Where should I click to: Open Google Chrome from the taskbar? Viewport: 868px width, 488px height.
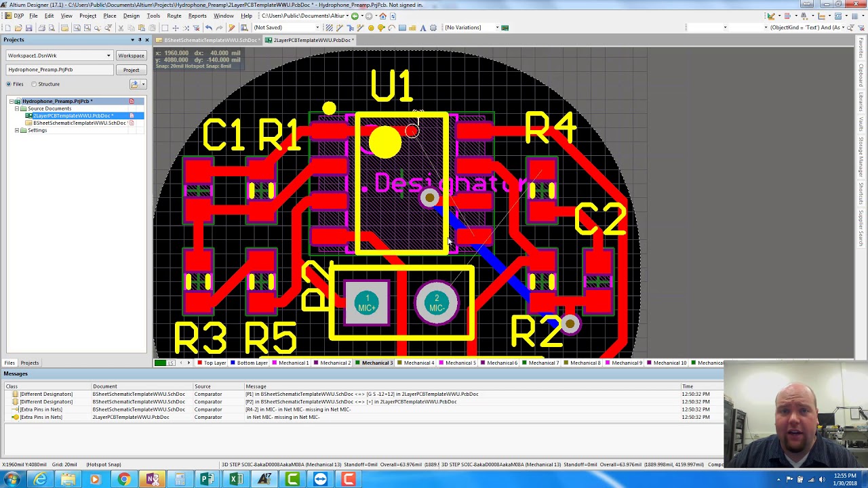pyautogui.click(x=123, y=479)
